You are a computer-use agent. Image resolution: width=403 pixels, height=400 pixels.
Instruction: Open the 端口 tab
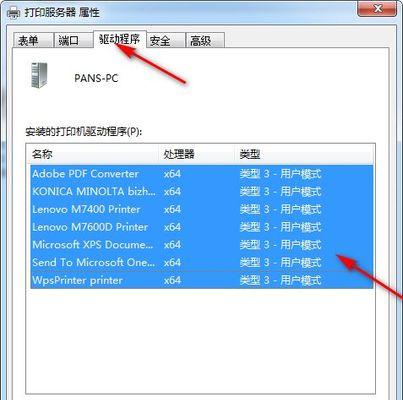pos(73,41)
